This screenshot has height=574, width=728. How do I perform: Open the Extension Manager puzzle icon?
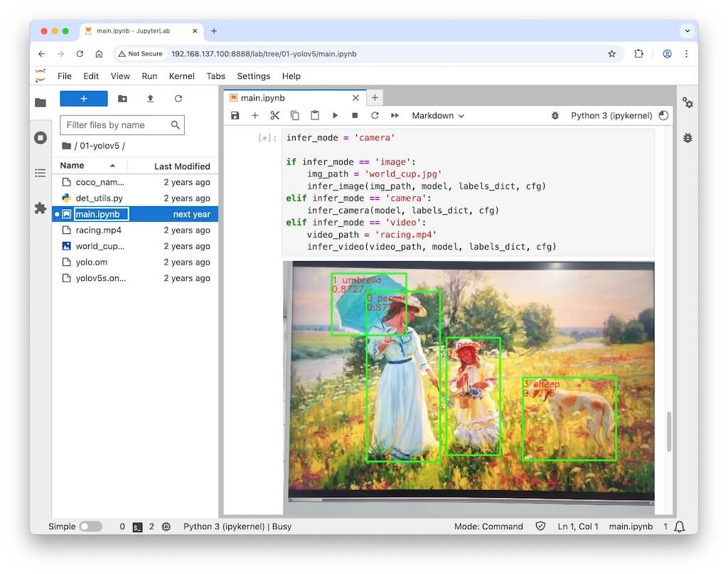[41, 208]
